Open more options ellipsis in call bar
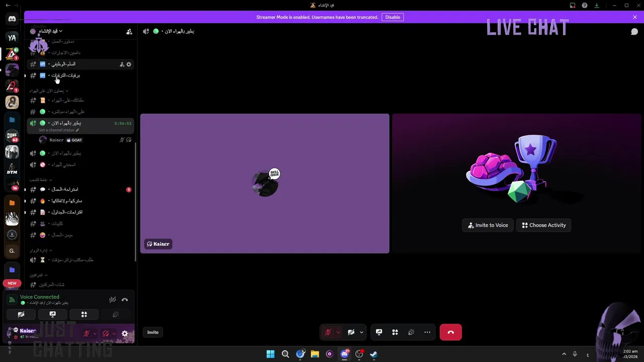The height and width of the screenshot is (362, 644). pos(427,332)
